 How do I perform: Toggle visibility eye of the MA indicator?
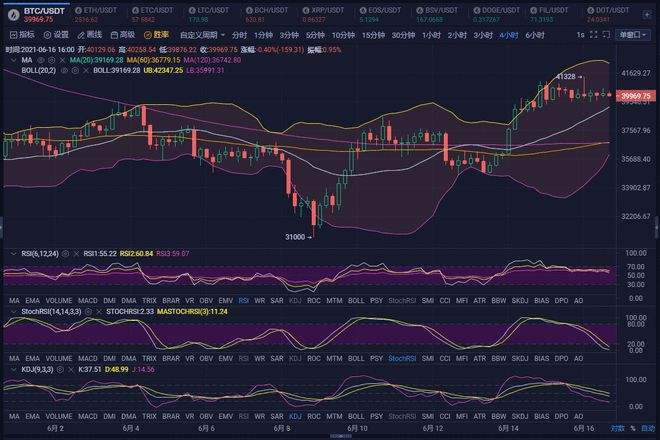(41, 60)
